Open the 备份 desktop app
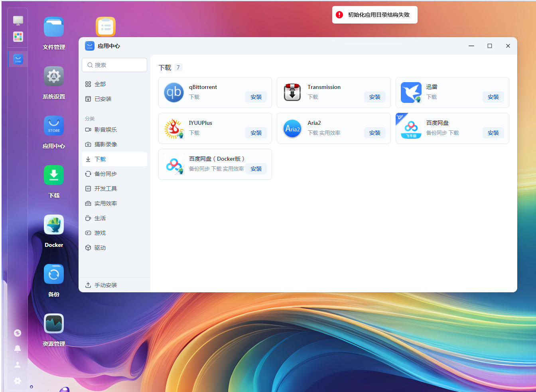The image size is (536, 392). 54,274
